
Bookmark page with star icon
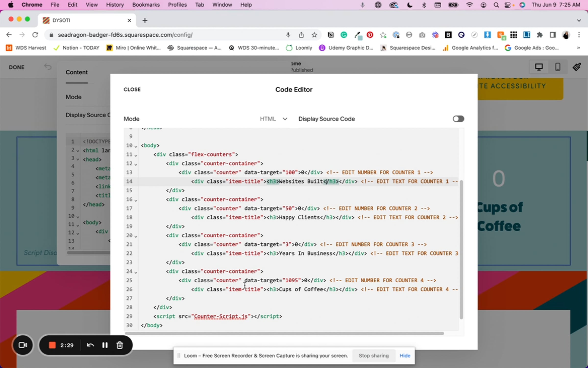coord(314,35)
